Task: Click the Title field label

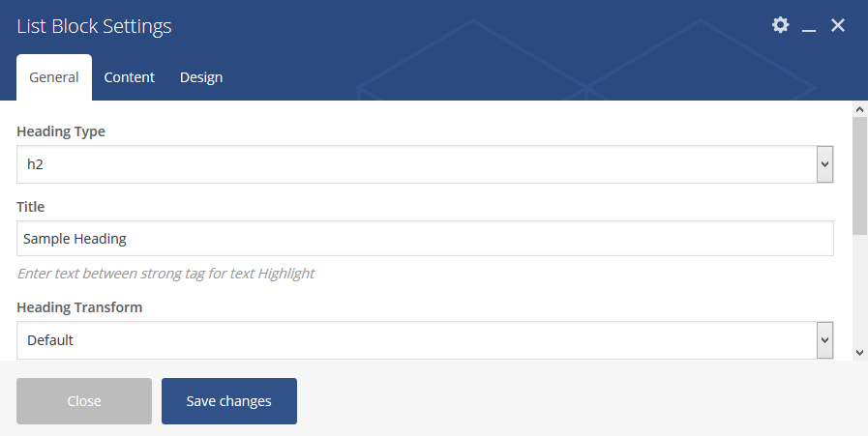Action: point(31,207)
